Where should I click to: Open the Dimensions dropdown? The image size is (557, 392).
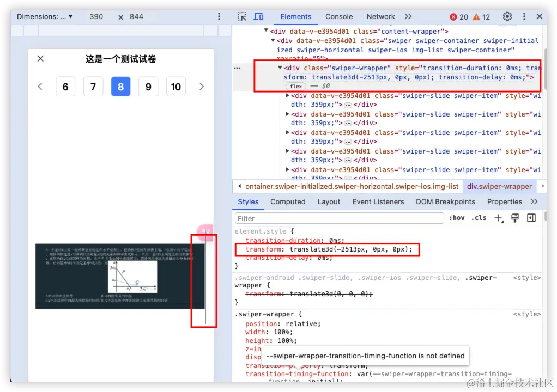point(45,17)
